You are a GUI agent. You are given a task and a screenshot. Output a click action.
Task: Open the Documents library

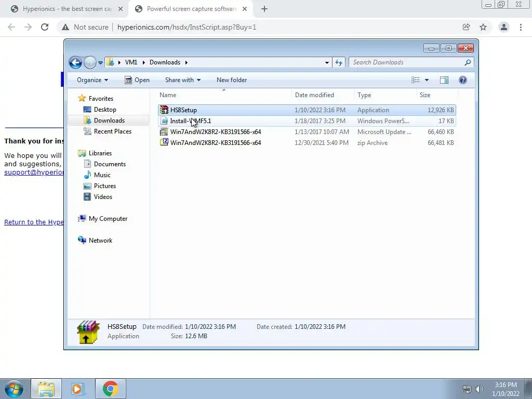pyautogui.click(x=110, y=164)
